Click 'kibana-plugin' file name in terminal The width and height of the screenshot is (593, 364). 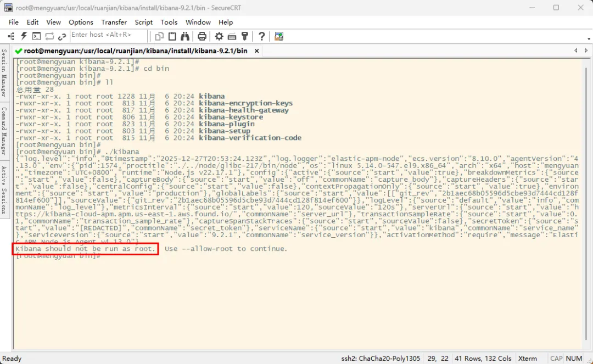tap(227, 124)
